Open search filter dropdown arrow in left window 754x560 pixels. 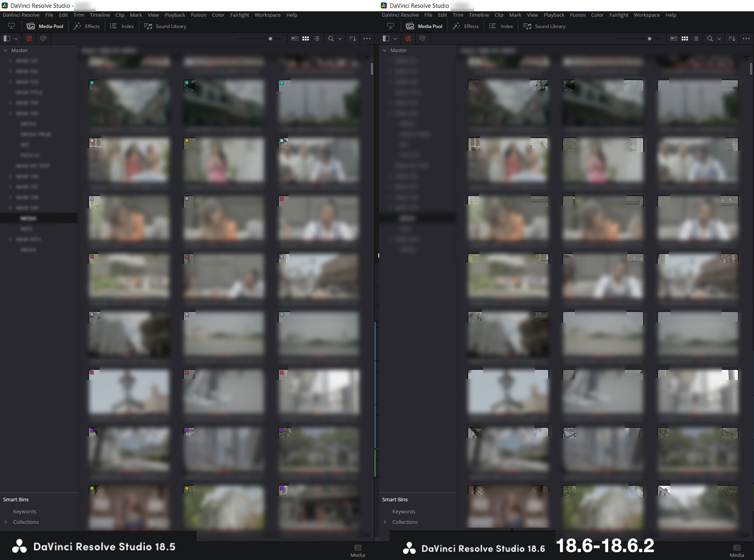click(340, 38)
